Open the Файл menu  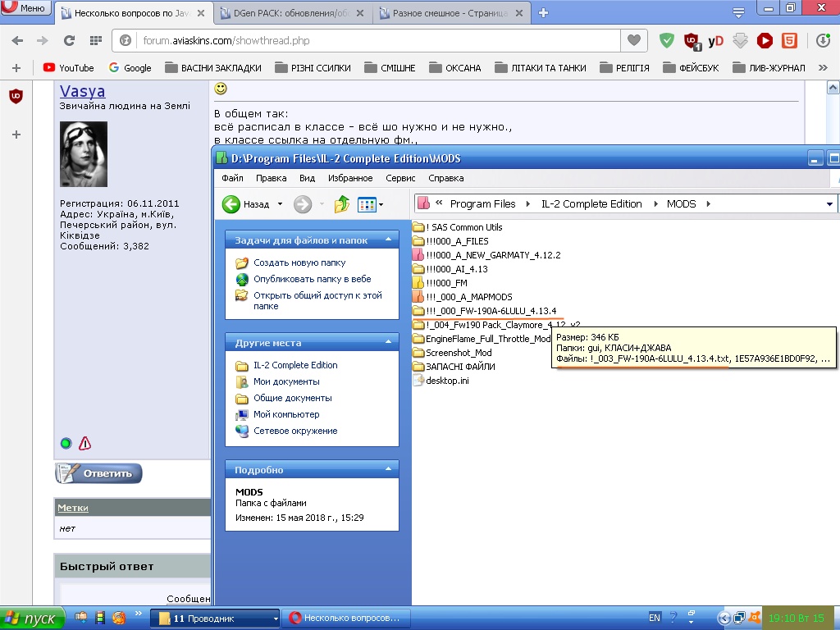tap(232, 178)
